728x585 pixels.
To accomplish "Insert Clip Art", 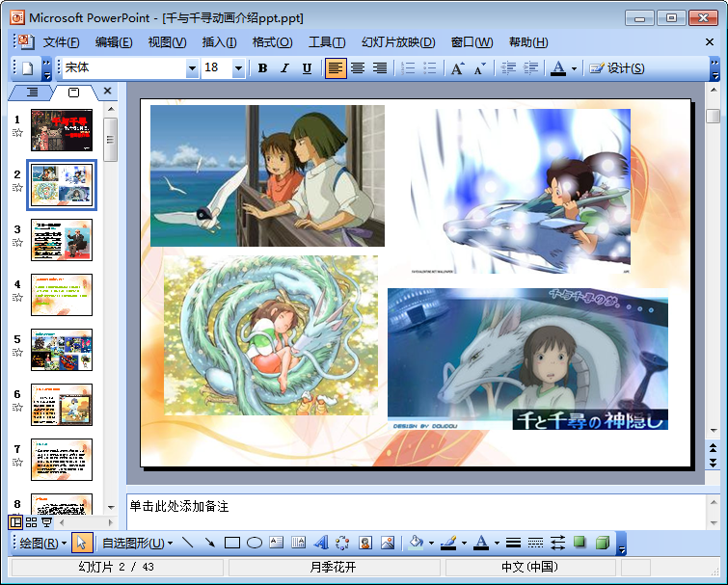I will pos(365,543).
